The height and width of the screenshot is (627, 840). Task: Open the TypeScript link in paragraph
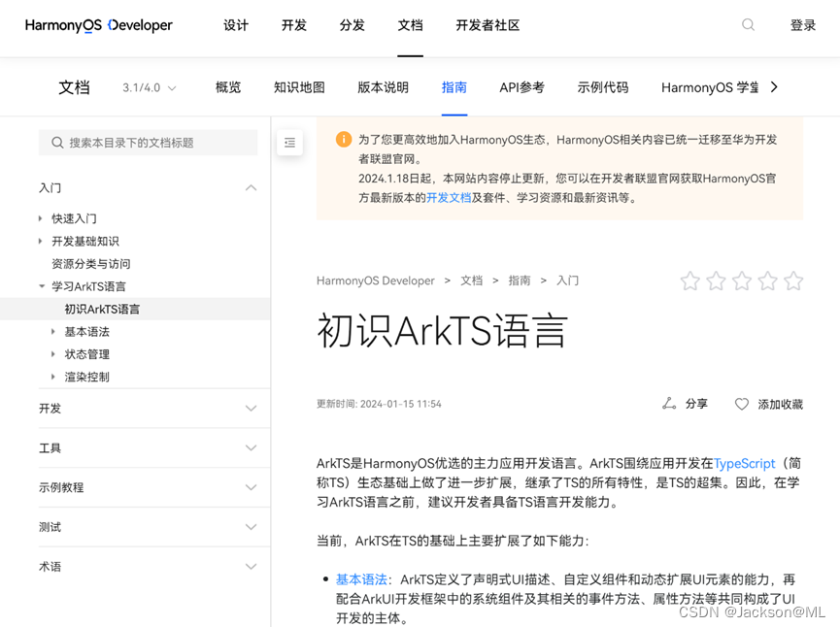coord(744,463)
